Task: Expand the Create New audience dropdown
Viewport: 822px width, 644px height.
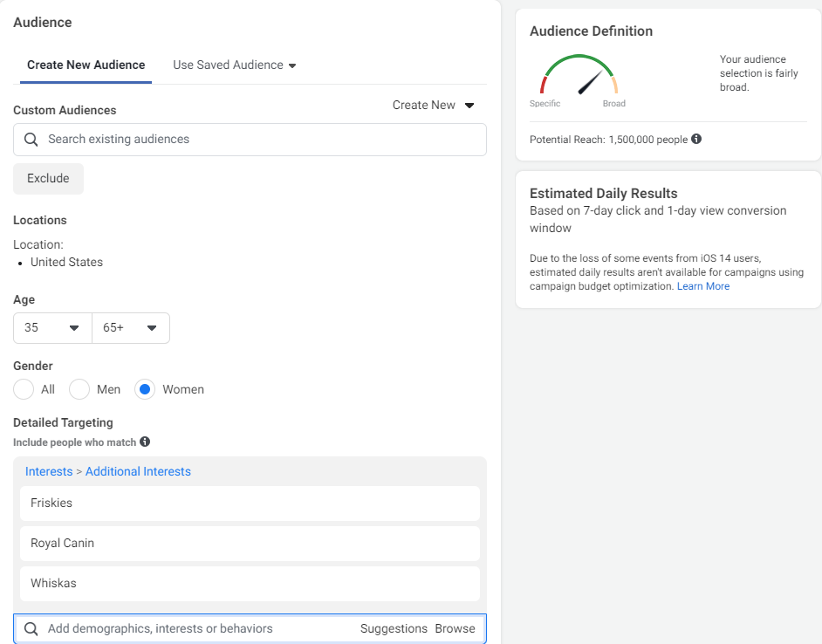Action: coord(434,105)
